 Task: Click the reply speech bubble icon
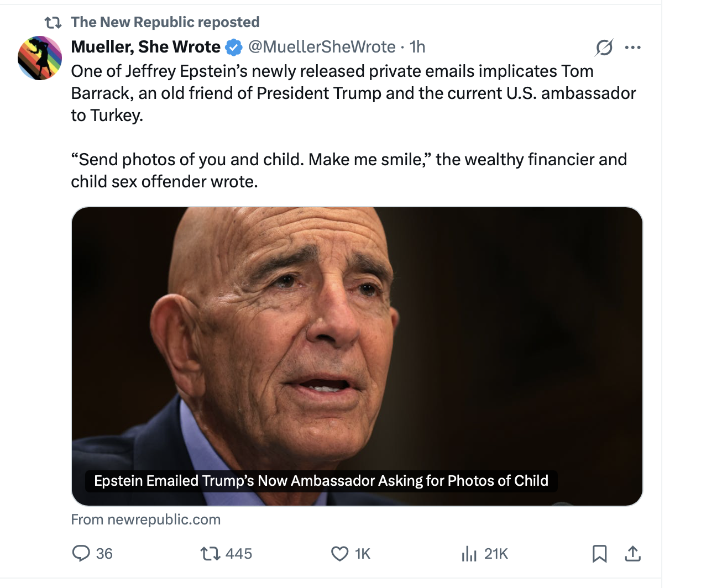(x=81, y=553)
